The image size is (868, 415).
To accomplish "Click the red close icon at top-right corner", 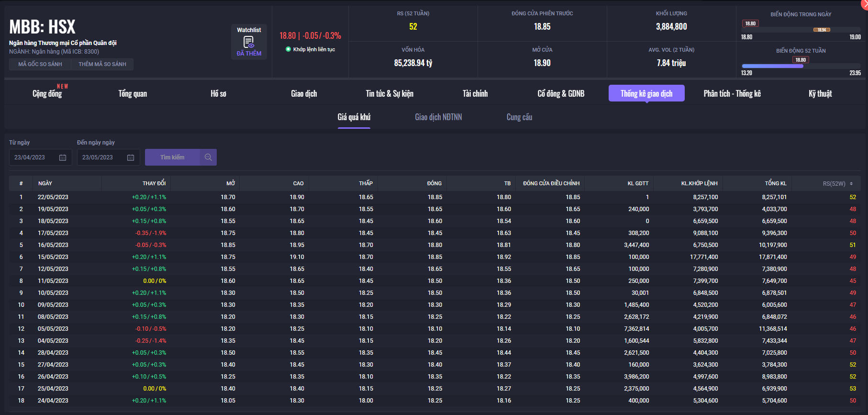I will [865, 3].
